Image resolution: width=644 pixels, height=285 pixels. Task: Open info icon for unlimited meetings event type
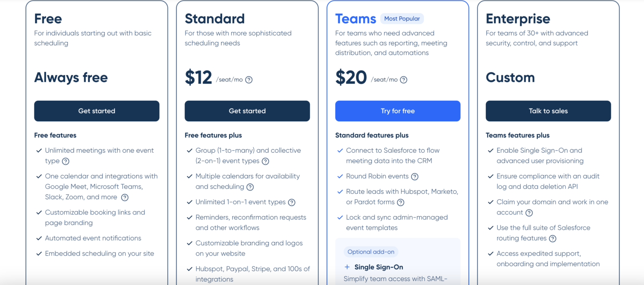pos(65,161)
